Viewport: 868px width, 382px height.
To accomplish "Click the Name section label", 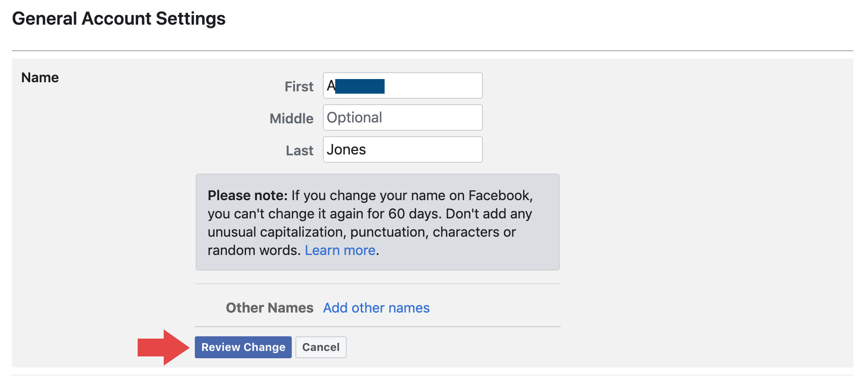I will click(x=40, y=77).
